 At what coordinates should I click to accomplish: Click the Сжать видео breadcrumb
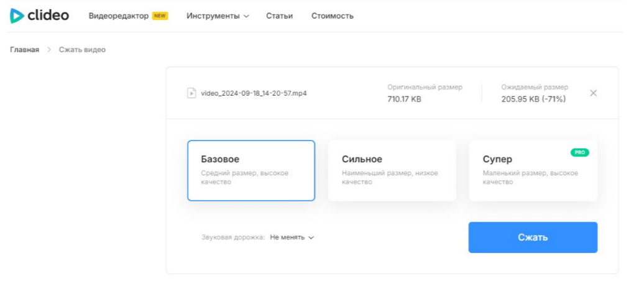point(82,50)
